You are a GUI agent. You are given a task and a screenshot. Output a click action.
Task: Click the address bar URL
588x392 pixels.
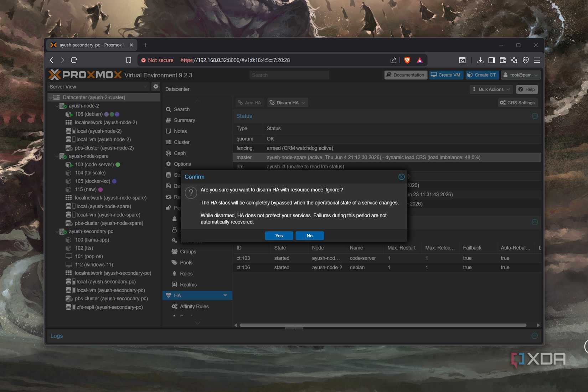point(235,60)
